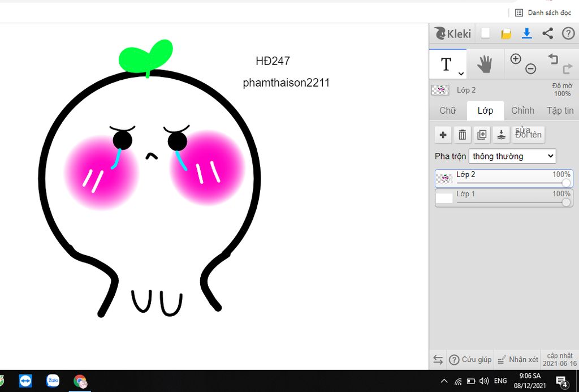Open Zalo from the taskbar
Image resolution: width=579 pixels, height=392 pixels.
point(53,381)
